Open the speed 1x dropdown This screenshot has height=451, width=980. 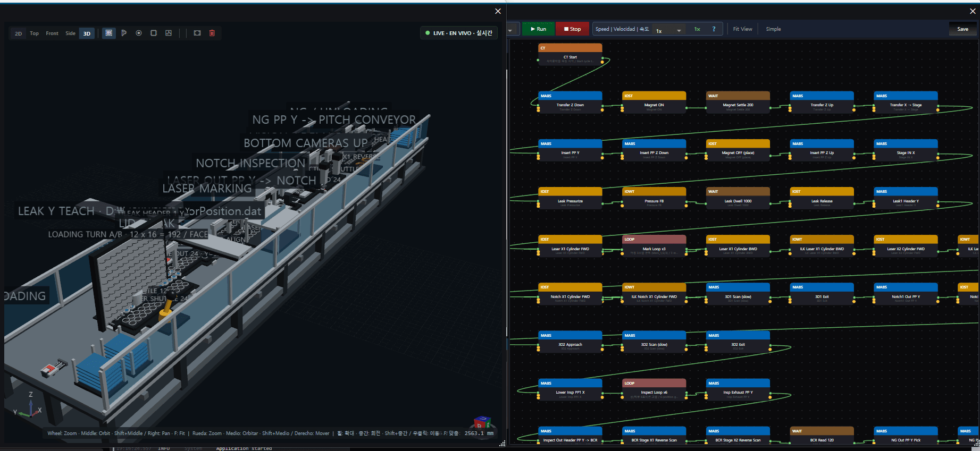pos(668,30)
